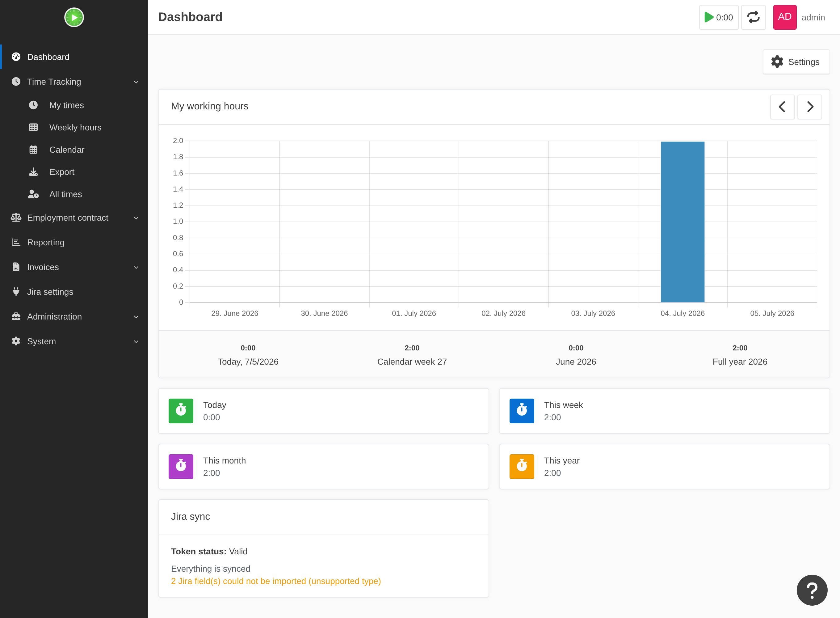Viewport: 840px width, 618px height.
Task: Click the Invoices document icon
Action: click(x=16, y=267)
